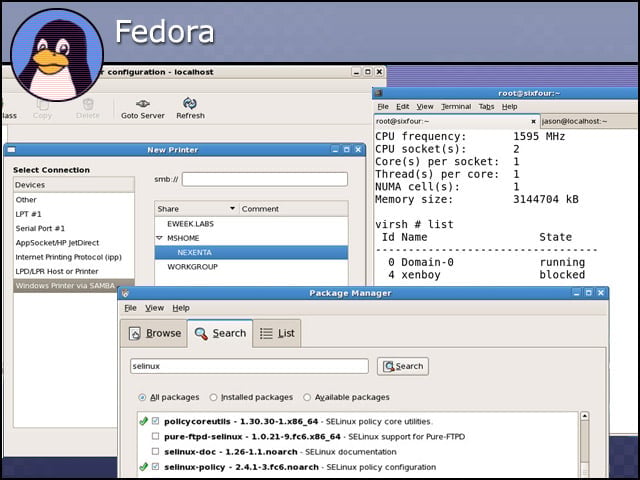
Task: Click the selinux-doc package row text
Action: (280, 451)
